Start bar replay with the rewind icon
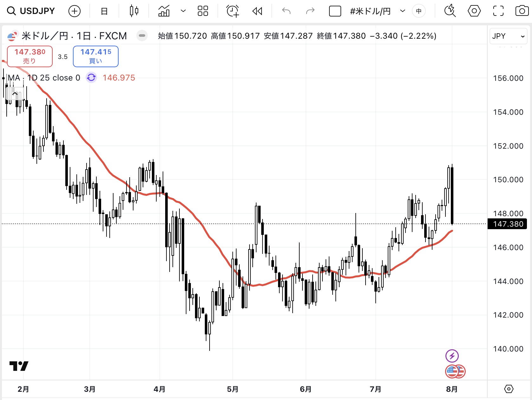The image size is (532, 400). pos(257,11)
